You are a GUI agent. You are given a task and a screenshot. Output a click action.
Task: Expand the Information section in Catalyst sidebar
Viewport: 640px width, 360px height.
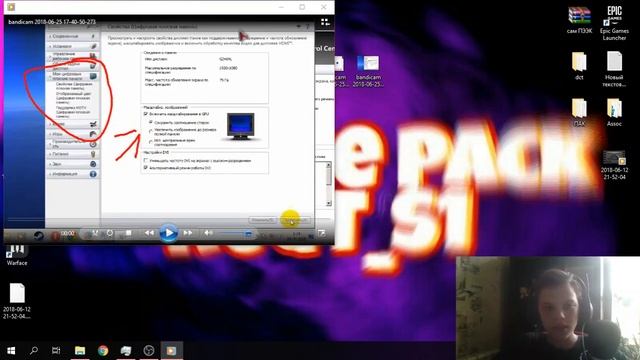tap(73, 174)
